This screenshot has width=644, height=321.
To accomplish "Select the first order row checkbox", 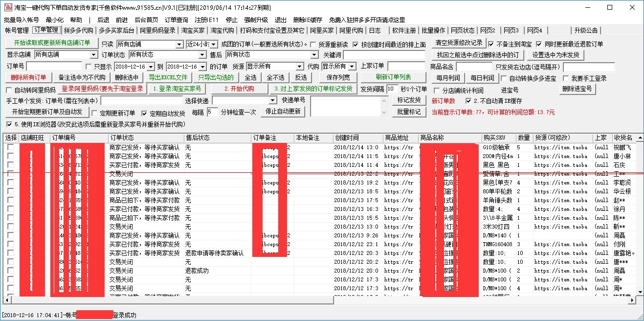I will 10,147.
